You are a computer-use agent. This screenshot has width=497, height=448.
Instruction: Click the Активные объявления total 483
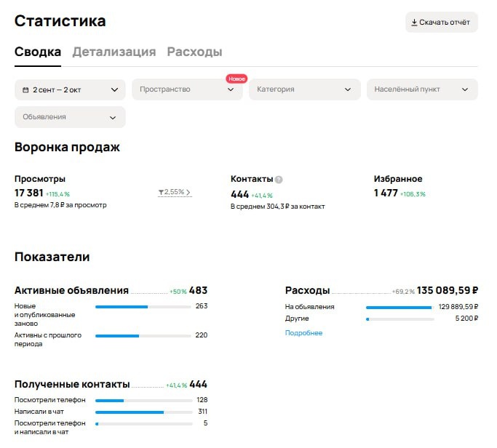click(x=198, y=290)
